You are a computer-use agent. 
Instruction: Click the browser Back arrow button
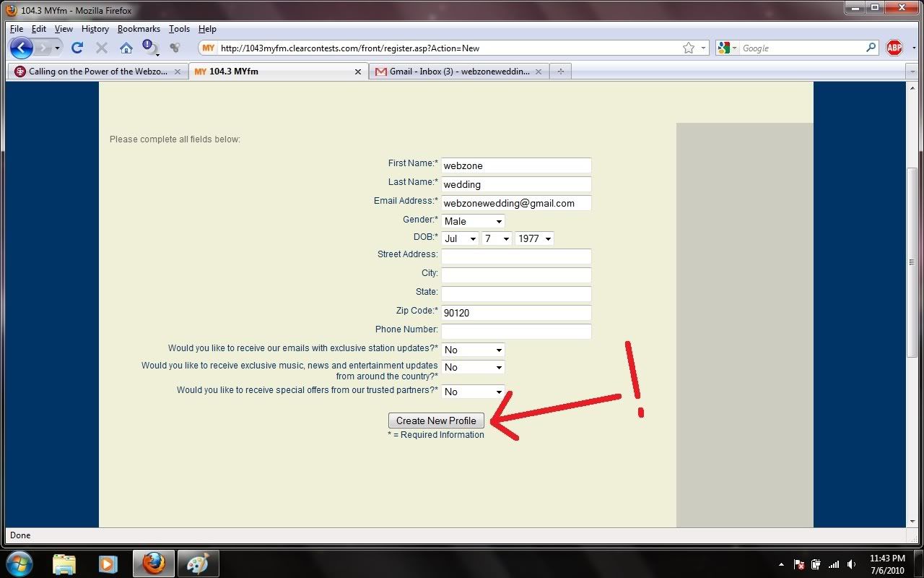pos(22,48)
